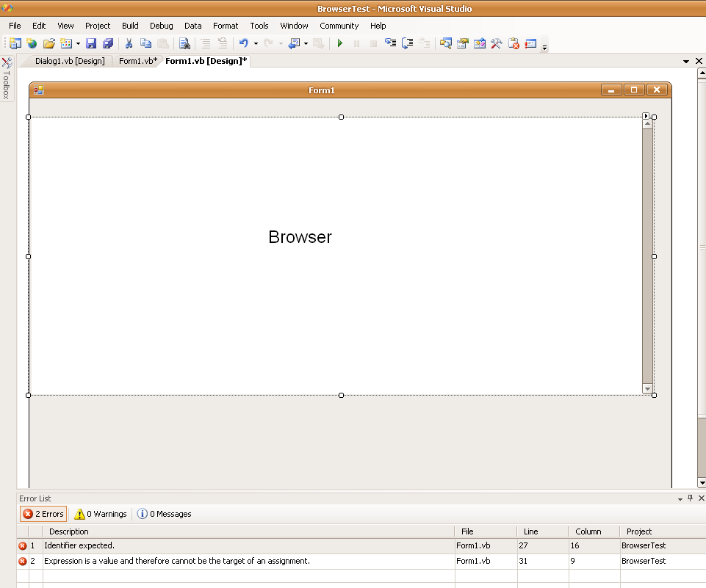The width and height of the screenshot is (706, 588).
Task: Save the current file with floppy icon
Action: click(91, 43)
